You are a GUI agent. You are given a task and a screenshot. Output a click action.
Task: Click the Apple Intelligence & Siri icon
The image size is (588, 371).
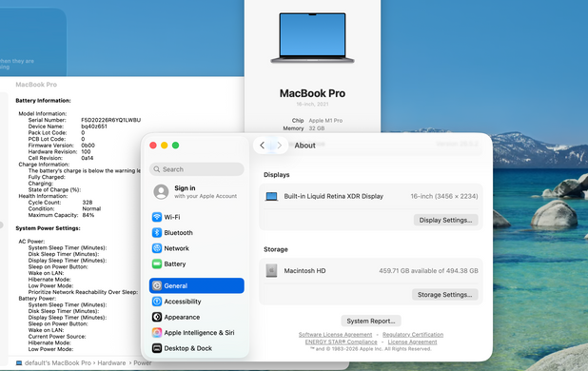tap(157, 333)
